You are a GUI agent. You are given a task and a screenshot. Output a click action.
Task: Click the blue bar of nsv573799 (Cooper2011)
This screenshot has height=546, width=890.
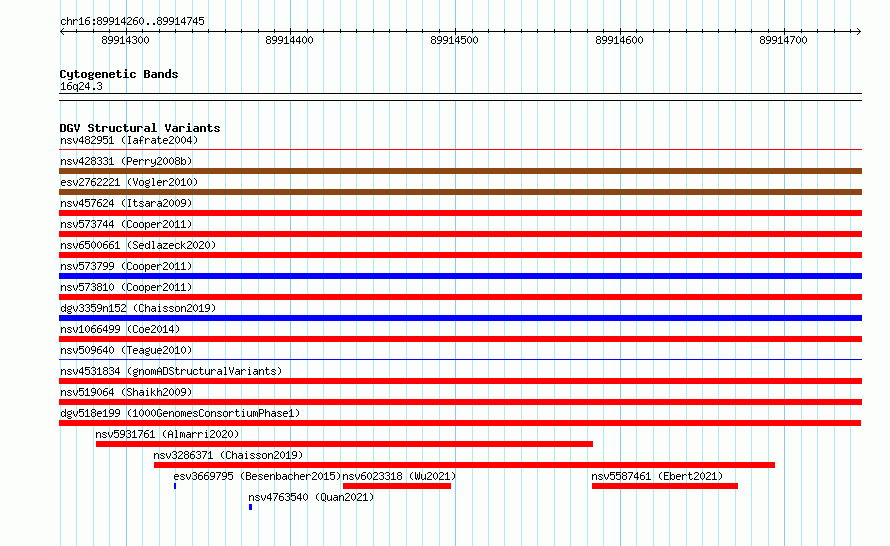pos(460,276)
